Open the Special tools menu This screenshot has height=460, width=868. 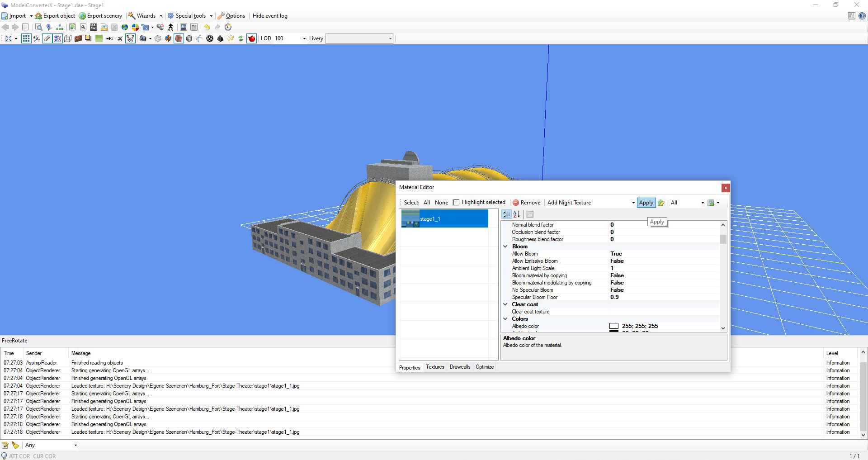click(x=190, y=16)
